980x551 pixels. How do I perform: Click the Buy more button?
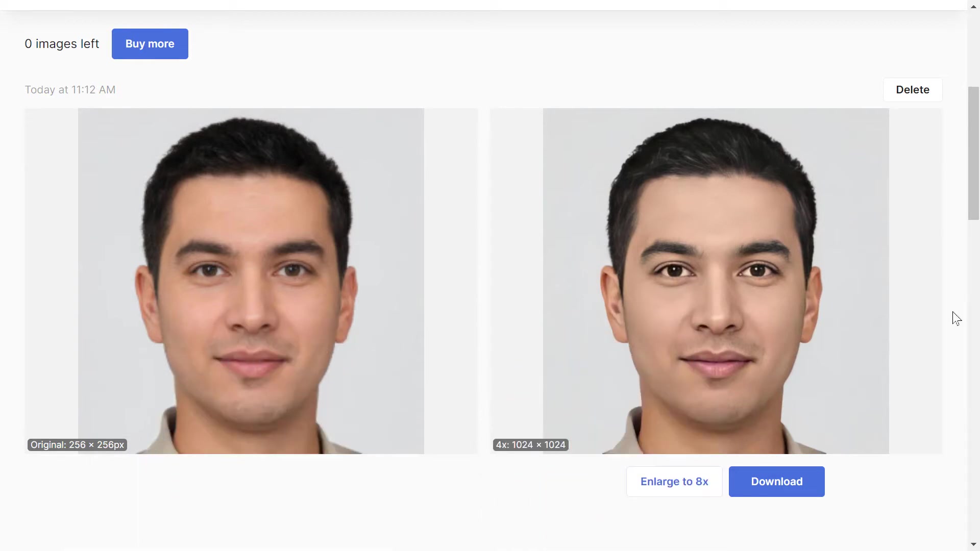150,44
